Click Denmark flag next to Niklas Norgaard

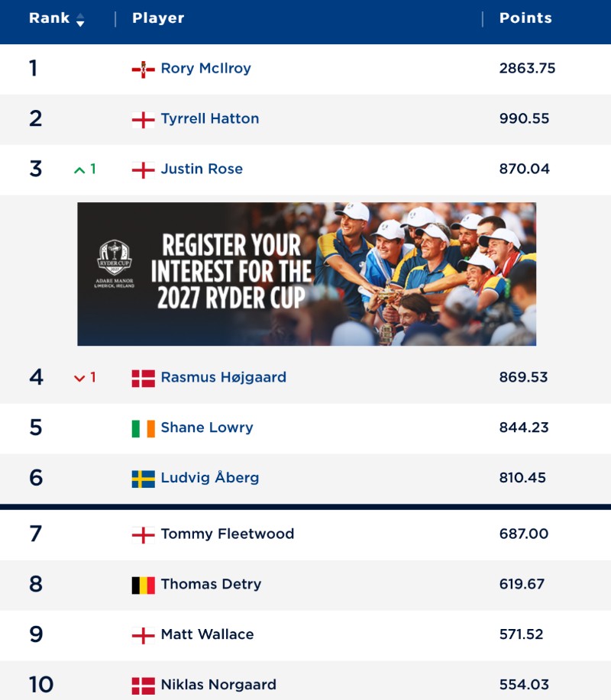pyautogui.click(x=144, y=685)
